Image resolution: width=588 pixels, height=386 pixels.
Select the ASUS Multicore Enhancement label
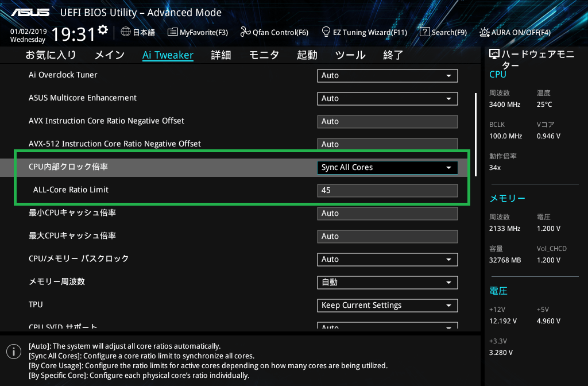pos(83,98)
